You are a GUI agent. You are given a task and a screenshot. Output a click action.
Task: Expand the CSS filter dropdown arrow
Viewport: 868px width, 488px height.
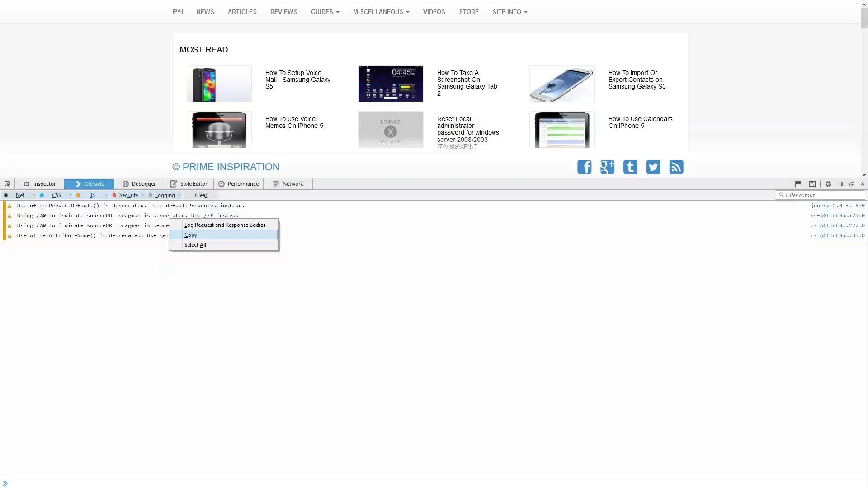(x=70, y=195)
